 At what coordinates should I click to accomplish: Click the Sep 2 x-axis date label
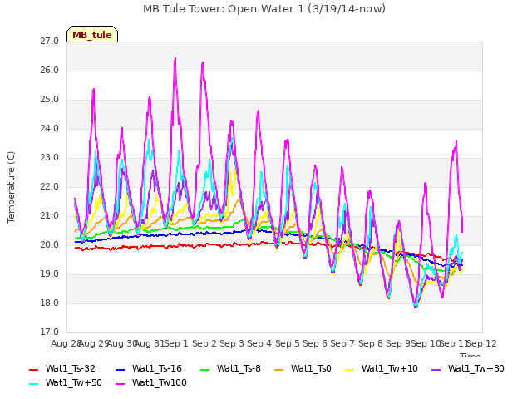click(x=204, y=344)
